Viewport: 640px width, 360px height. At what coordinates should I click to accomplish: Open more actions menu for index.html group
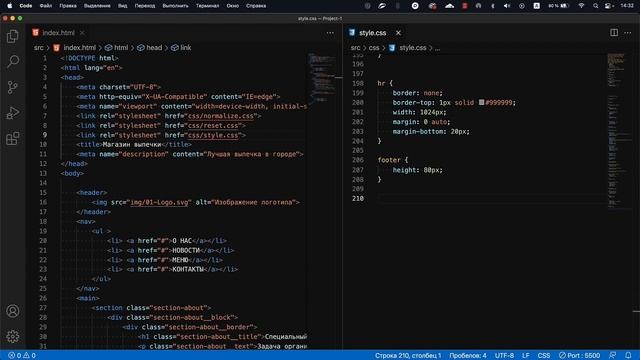pos(330,33)
